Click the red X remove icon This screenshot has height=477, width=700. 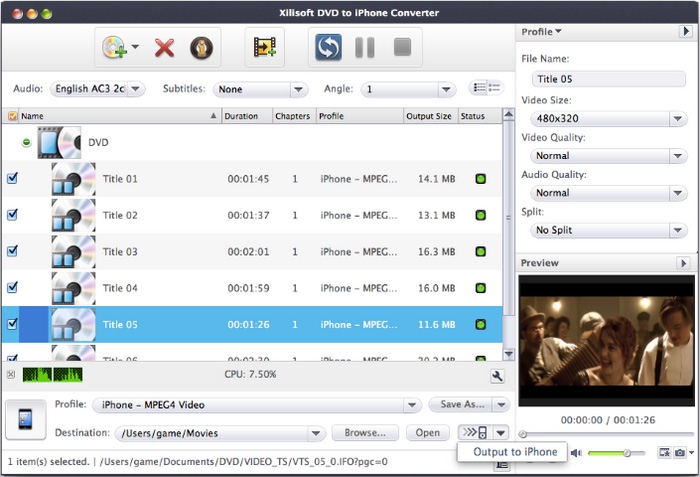165,47
